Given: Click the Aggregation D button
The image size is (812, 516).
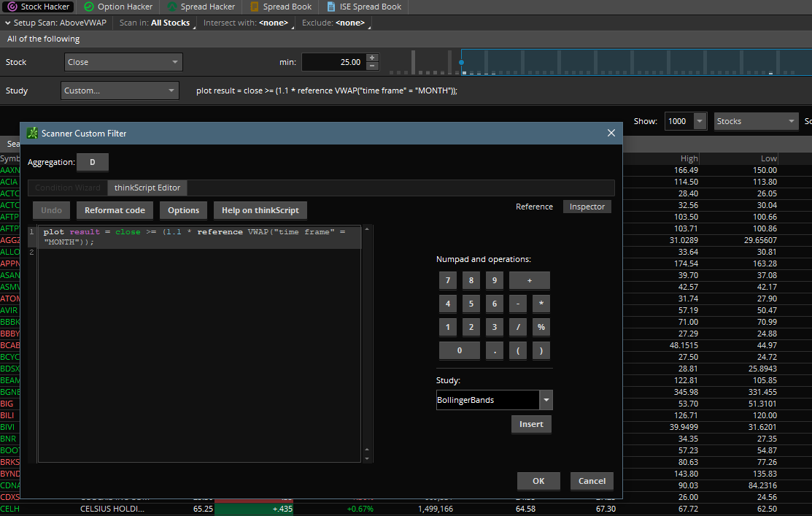Looking at the screenshot, I should pos(92,162).
